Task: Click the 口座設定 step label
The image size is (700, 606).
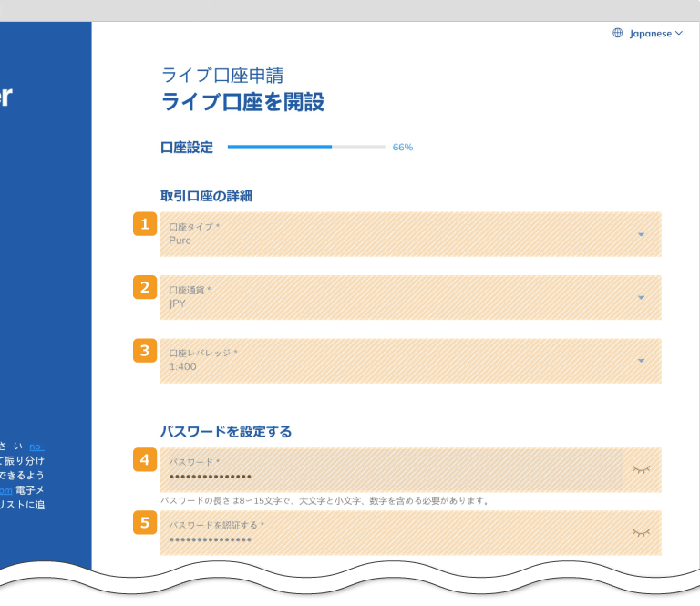Action: pyautogui.click(x=187, y=148)
